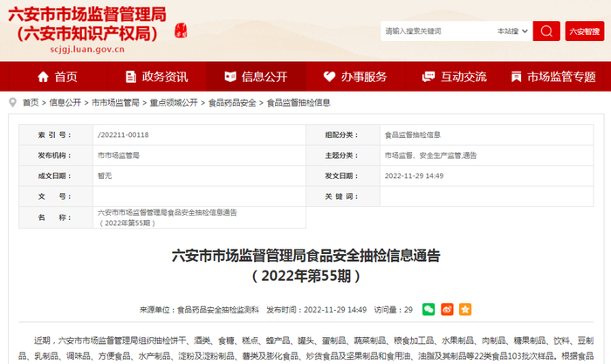Image resolution: width=611 pixels, height=364 pixels.
Task: Click the 访问量：29 view count text
Action: tap(393, 310)
